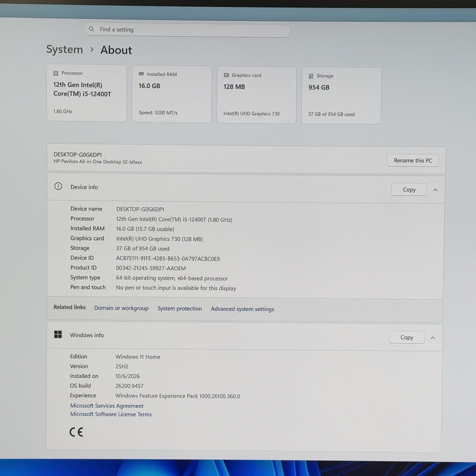Open Microsoft Software License Terms
Viewport: 476px width, 476px height.
point(111,414)
